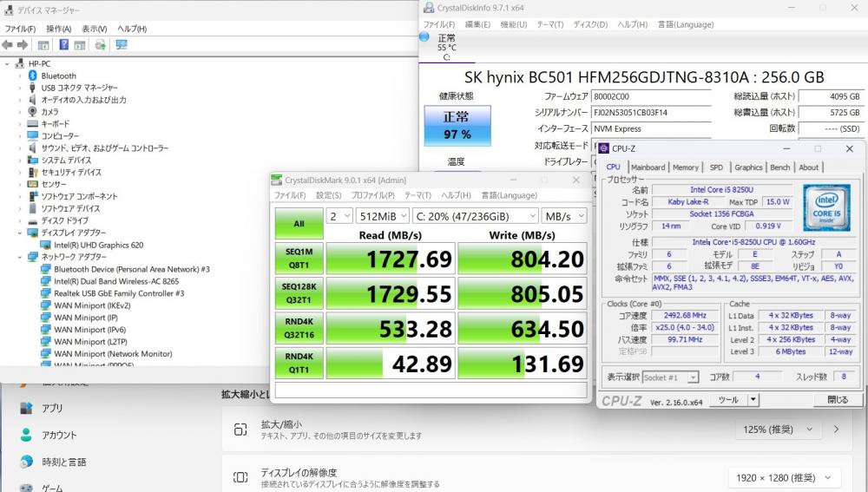This screenshot has height=492, width=868.
Task: Click the Help question-mark icon in Device Manager toolbar
Action: coord(63,45)
